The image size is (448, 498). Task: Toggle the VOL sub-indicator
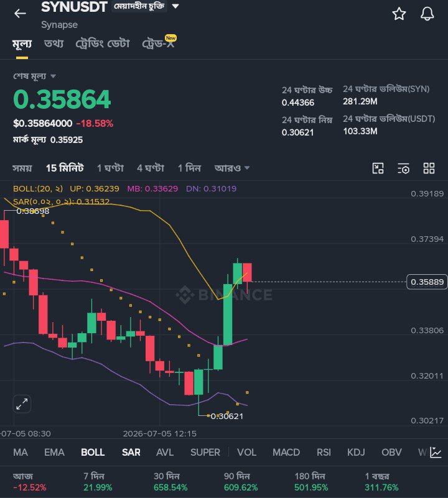coord(246,452)
